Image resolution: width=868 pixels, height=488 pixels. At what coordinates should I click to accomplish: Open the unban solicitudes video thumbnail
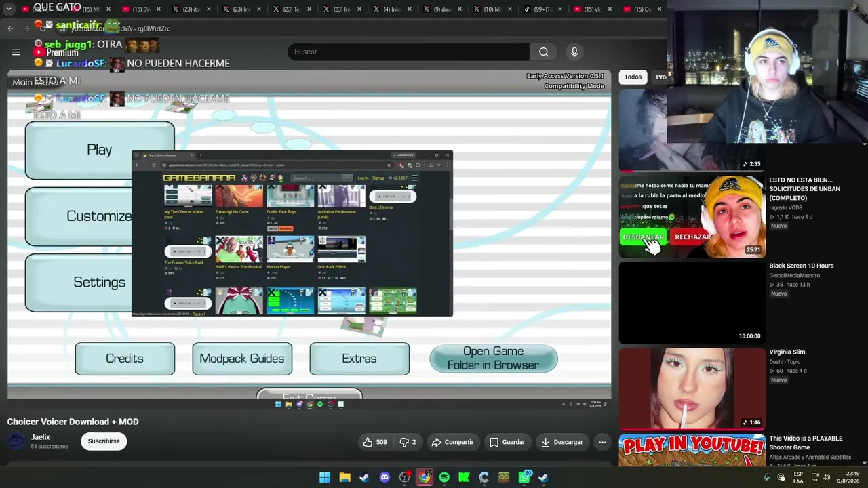692,217
